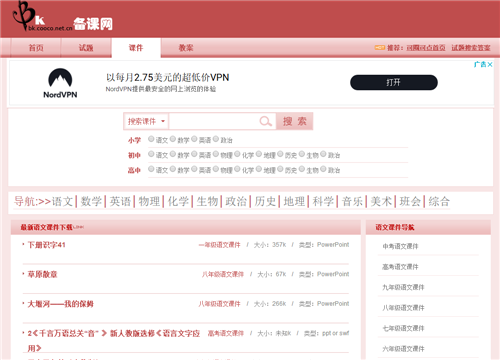
Task: Select the 课件 tab
Action: (136, 48)
